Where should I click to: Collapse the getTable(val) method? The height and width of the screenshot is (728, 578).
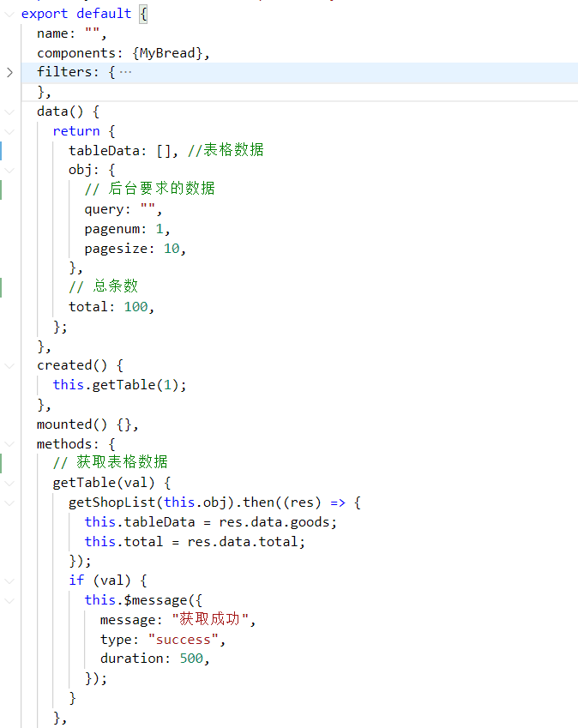(x=9, y=483)
